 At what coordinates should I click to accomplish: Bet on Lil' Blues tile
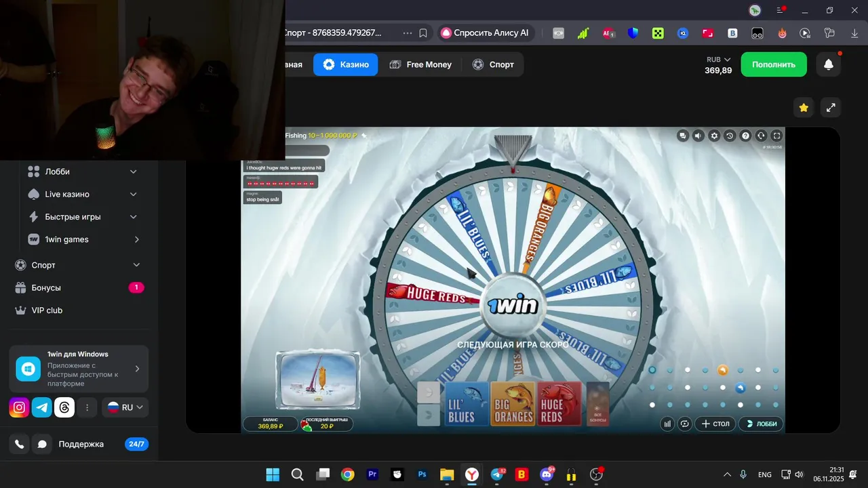point(467,404)
